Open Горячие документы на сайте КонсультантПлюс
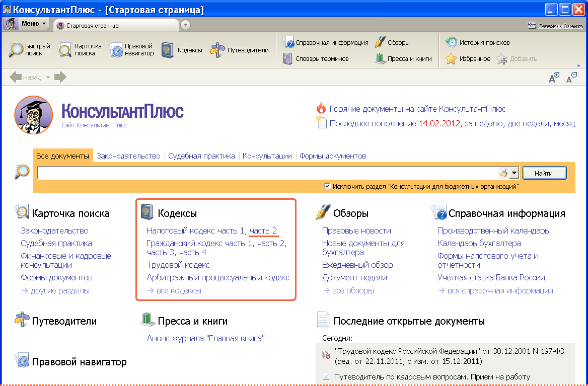Viewport: 588px width, 386px height. point(417,109)
